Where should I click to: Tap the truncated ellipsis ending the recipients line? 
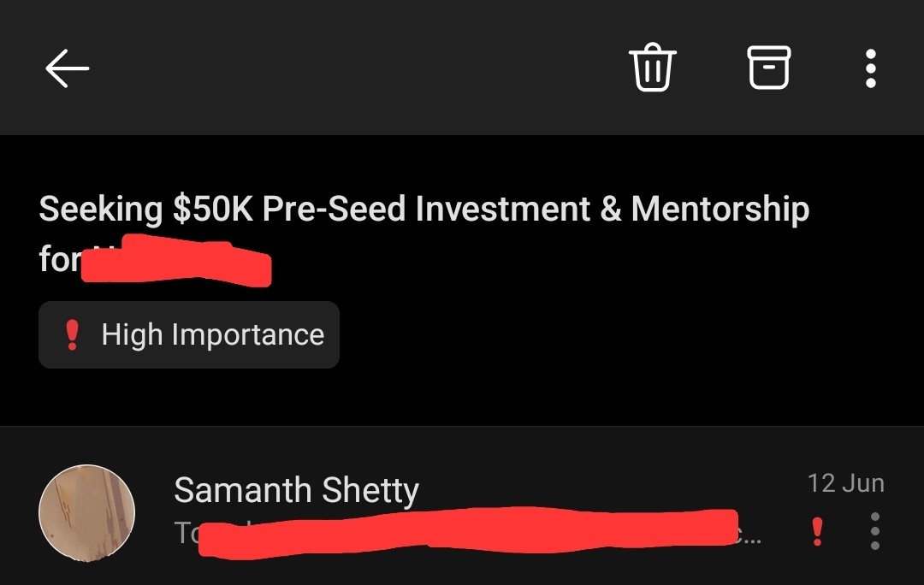coord(749,535)
